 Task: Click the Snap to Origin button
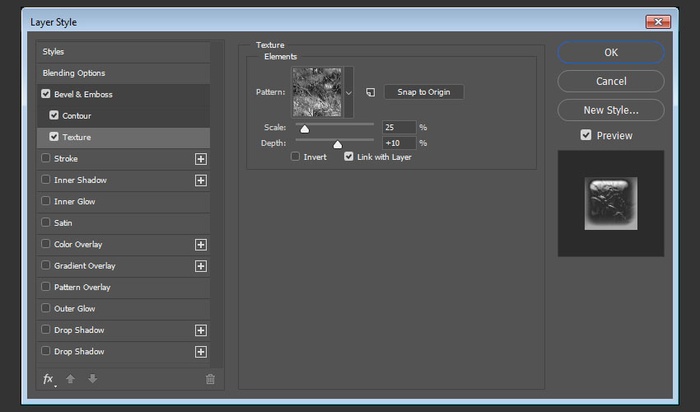(424, 92)
